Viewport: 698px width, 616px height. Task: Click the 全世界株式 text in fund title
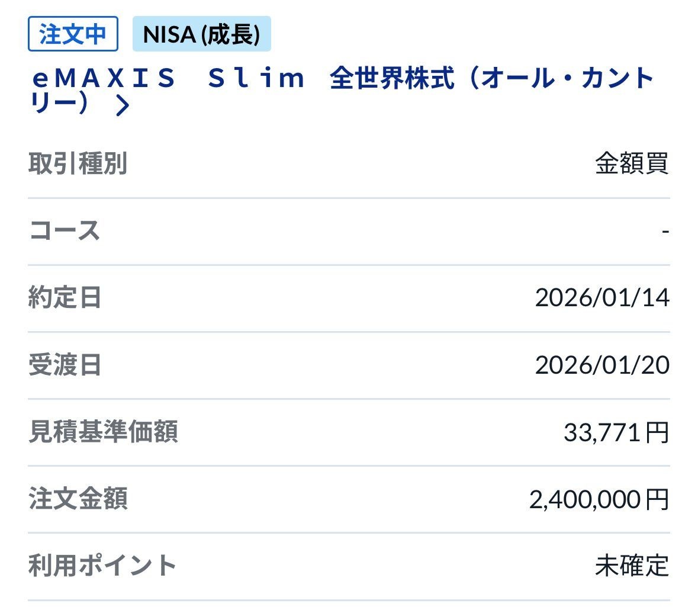click(392, 78)
